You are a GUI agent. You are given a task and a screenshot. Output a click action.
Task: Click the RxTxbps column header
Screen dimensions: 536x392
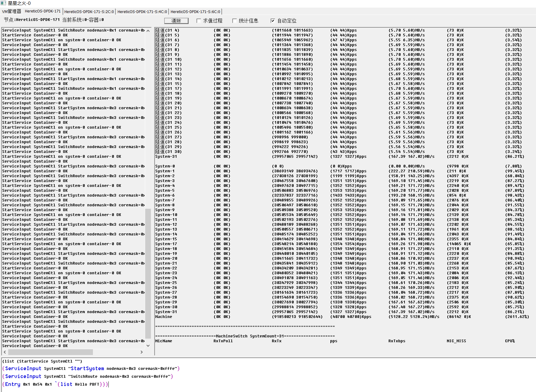click(x=397, y=341)
